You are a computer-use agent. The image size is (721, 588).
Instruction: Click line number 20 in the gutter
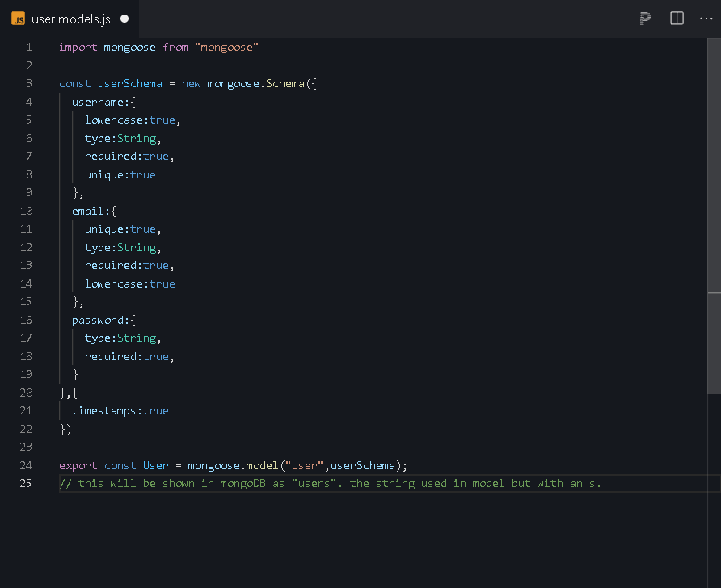click(x=26, y=393)
